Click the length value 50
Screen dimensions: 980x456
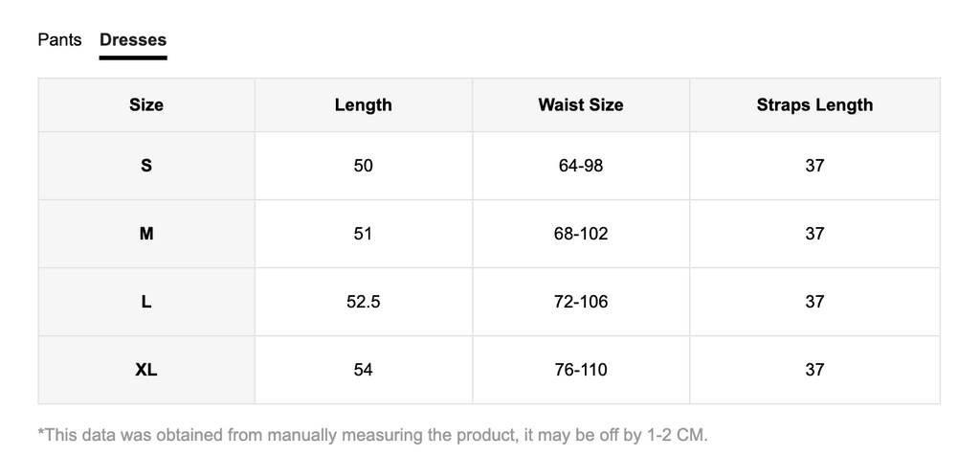tap(363, 166)
